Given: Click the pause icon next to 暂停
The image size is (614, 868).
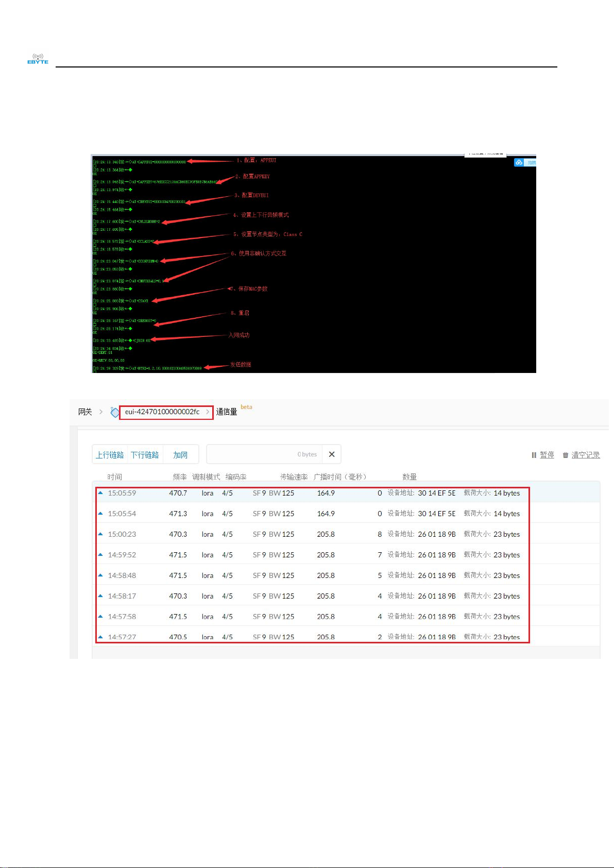Looking at the screenshot, I should tap(534, 455).
